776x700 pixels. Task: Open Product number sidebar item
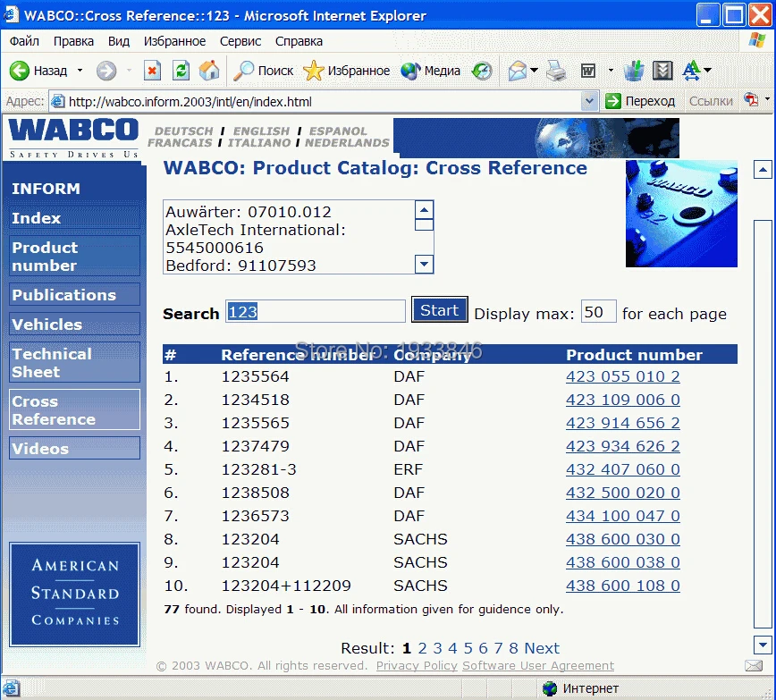(x=74, y=256)
